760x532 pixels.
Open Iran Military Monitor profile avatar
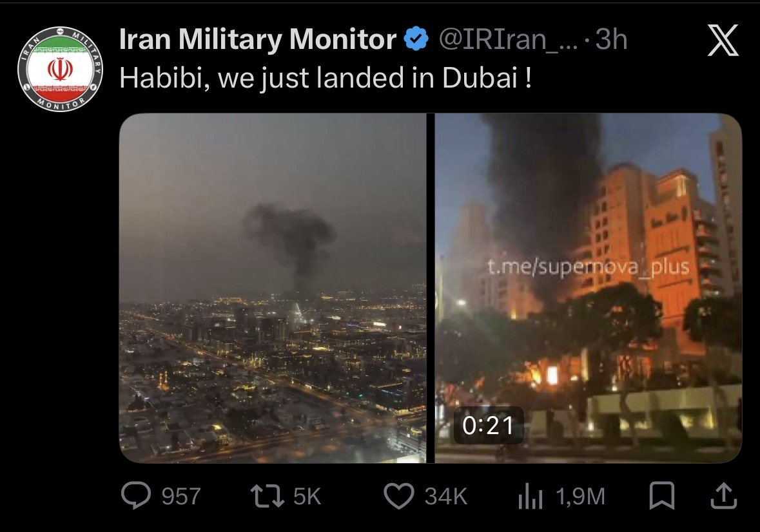60,69
